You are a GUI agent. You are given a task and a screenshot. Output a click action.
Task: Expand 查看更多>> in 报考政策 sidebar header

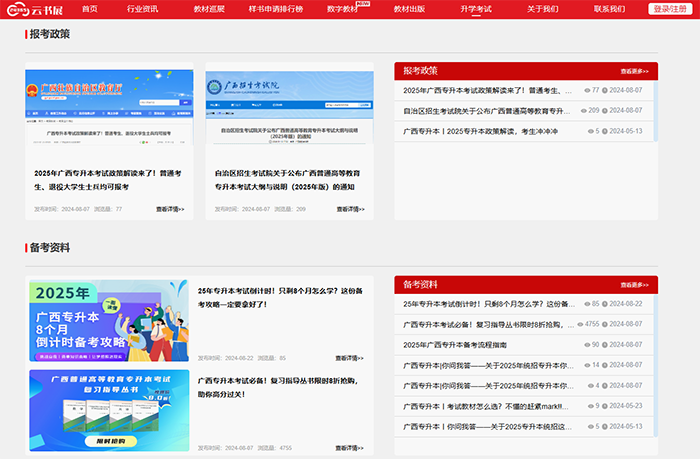click(634, 72)
